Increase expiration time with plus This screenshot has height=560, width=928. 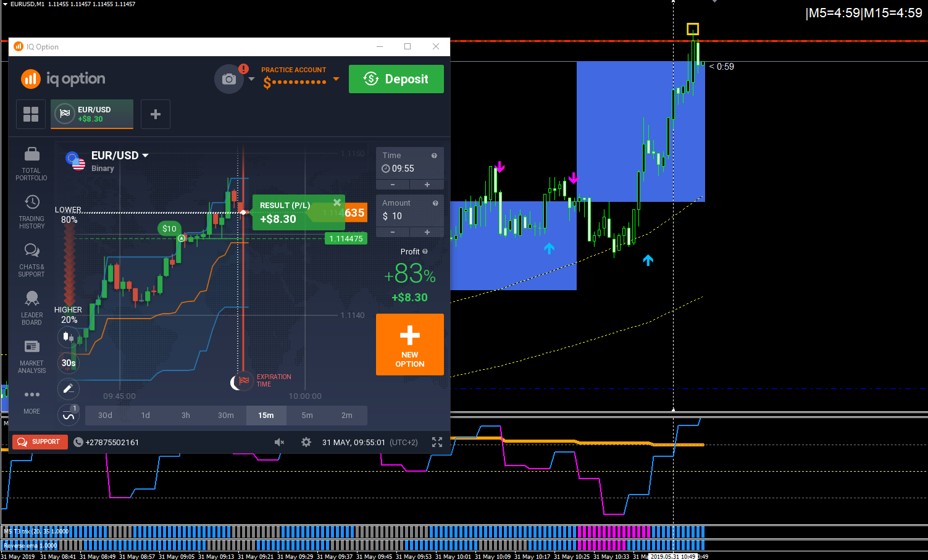click(x=427, y=185)
